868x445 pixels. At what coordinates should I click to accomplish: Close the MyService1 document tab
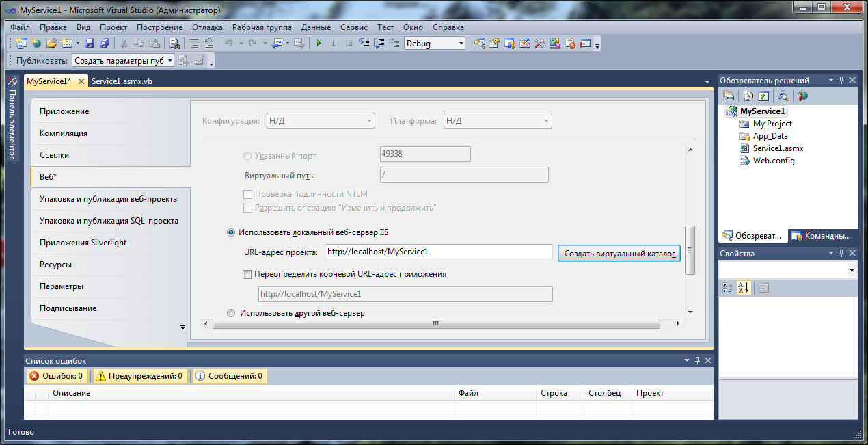point(81,81)
